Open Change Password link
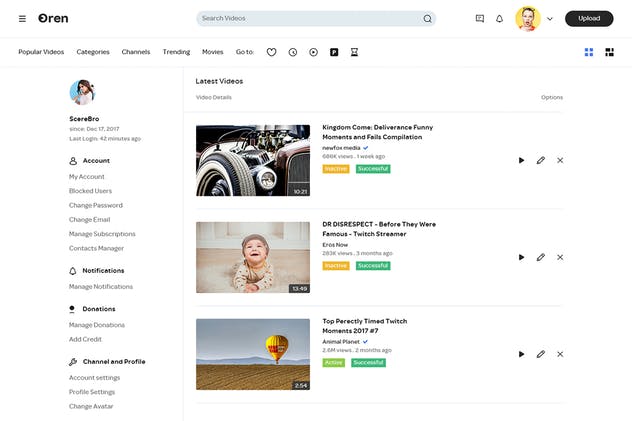Image resolution: width=632 pixels, height=421 pixels. [x=96, y=205]
